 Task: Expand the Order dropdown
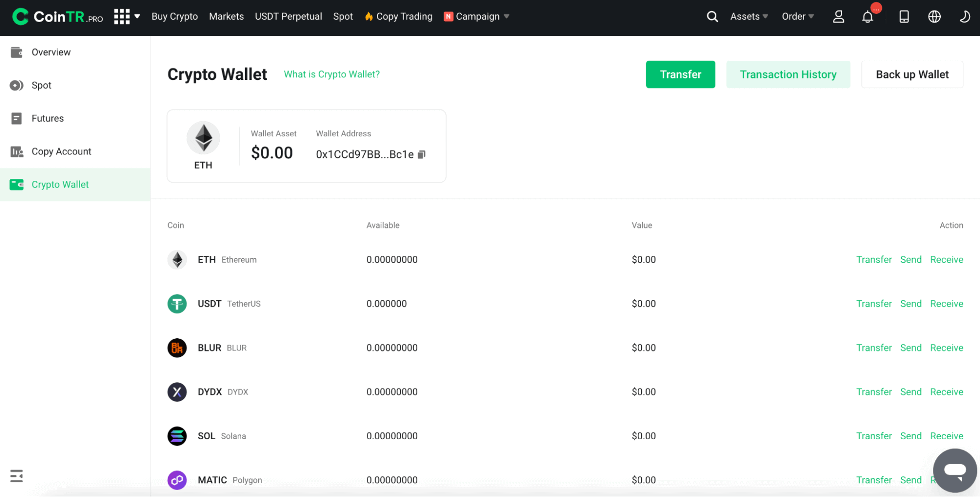[x=797, y=17]
